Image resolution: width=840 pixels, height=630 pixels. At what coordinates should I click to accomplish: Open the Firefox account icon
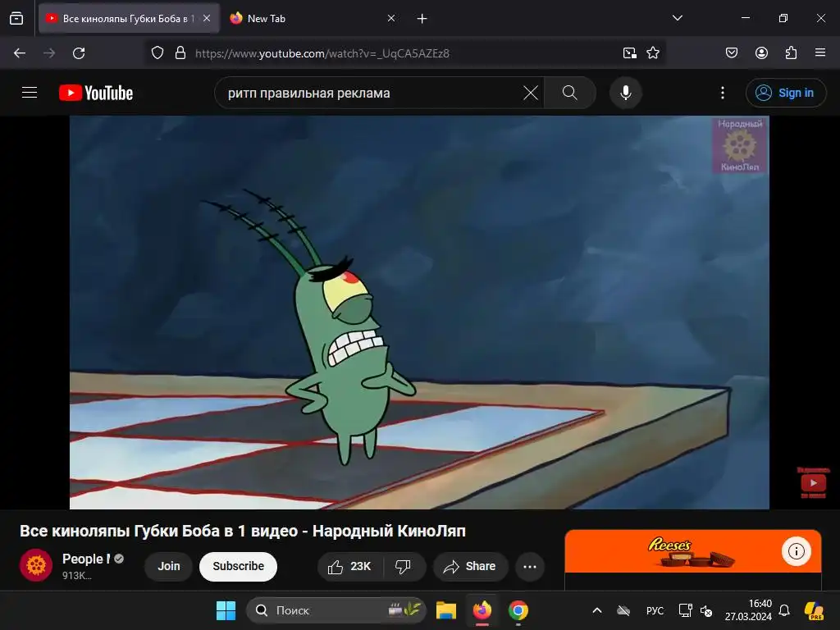tap(761, 53)
